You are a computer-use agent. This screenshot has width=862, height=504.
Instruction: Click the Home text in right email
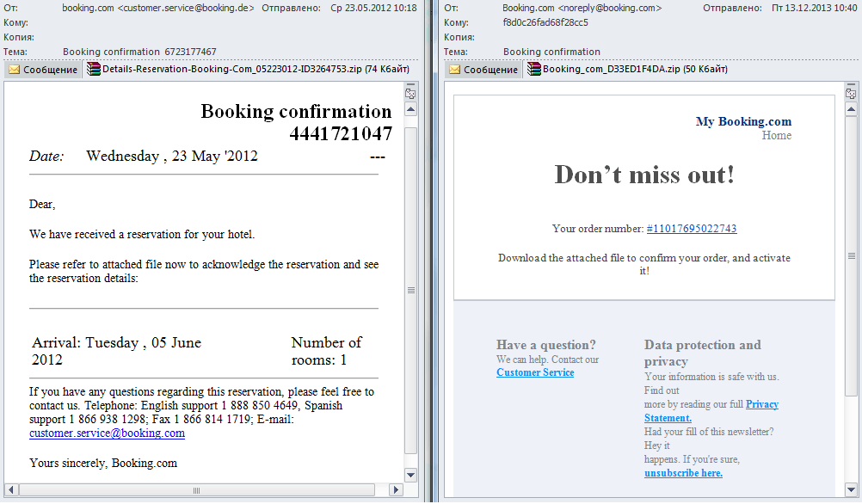coord(776,135)
